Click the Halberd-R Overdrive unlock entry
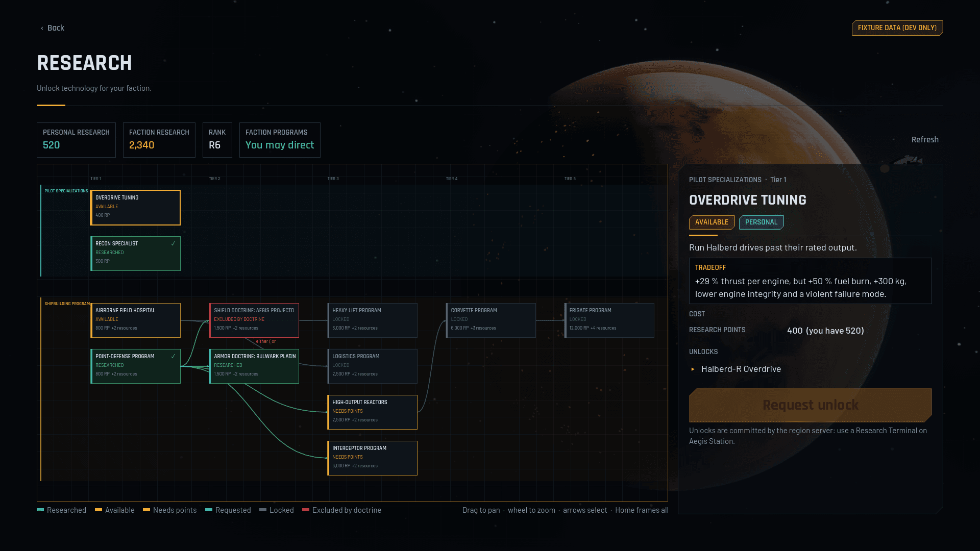The image size is (980, 551). [736, 369]
